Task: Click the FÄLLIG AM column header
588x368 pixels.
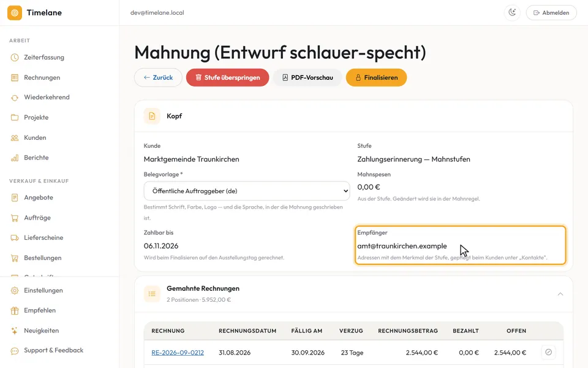Action: point(307,331)
